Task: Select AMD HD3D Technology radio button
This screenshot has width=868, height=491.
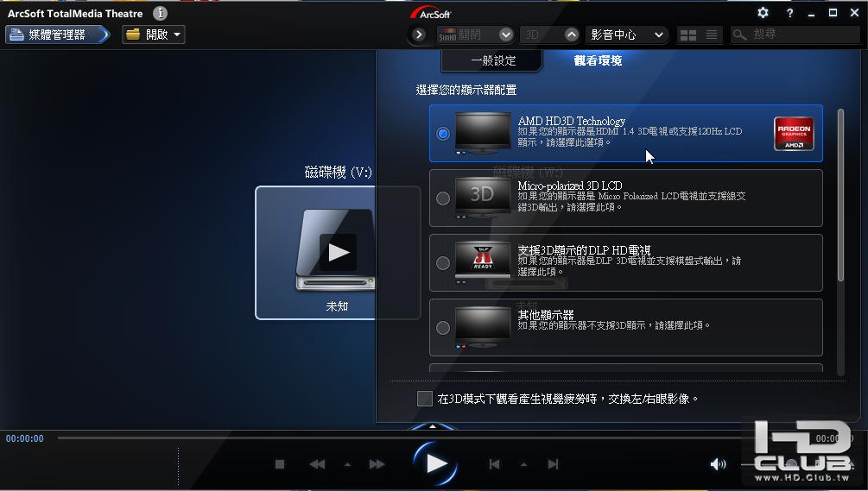Action: click(x=443, y=134)
